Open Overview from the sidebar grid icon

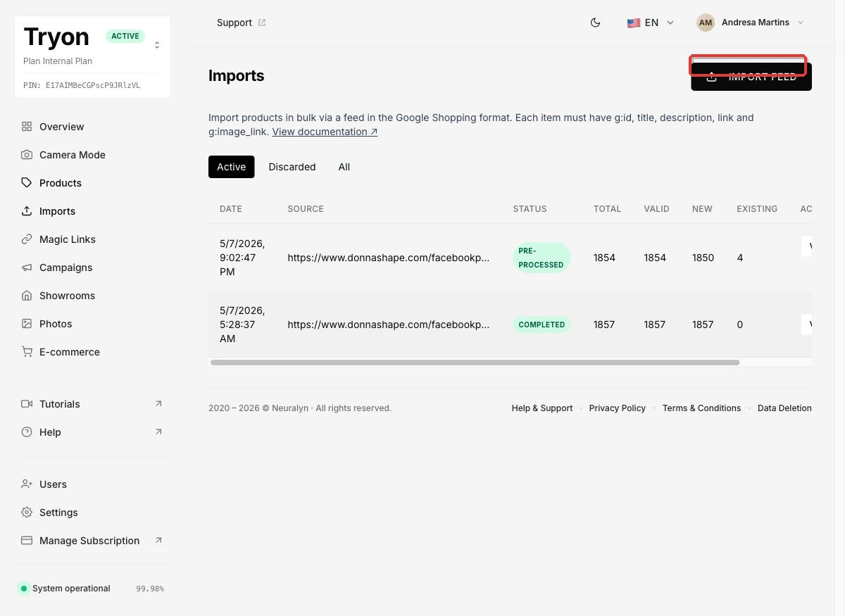[x=27, y=127]
